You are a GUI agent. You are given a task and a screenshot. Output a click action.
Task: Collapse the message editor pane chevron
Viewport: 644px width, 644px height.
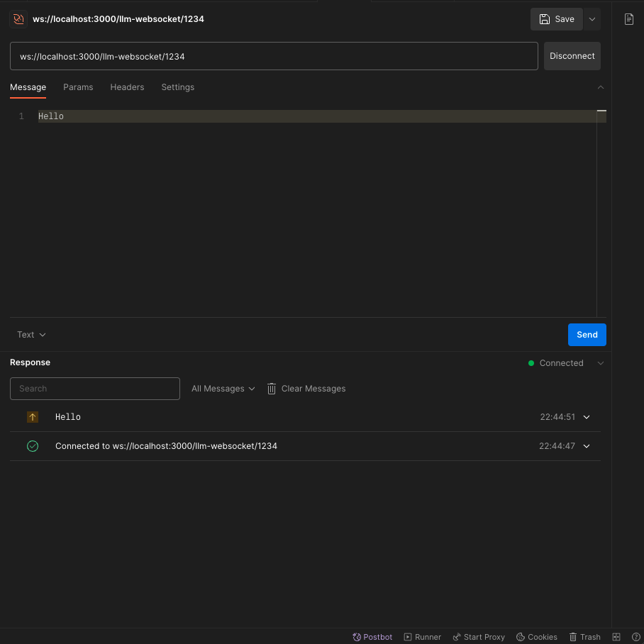(x=601, y=87)
